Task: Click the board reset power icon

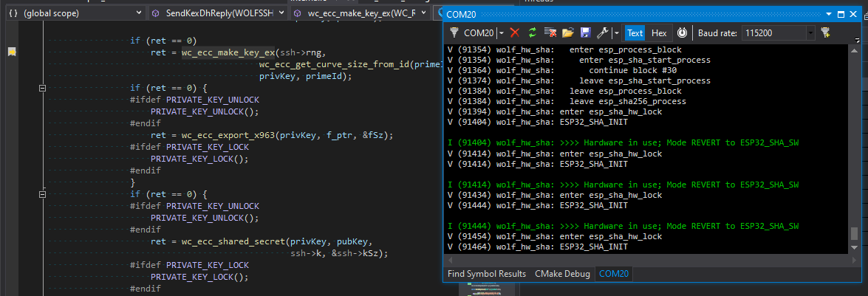Action: (x=682, y=32)
